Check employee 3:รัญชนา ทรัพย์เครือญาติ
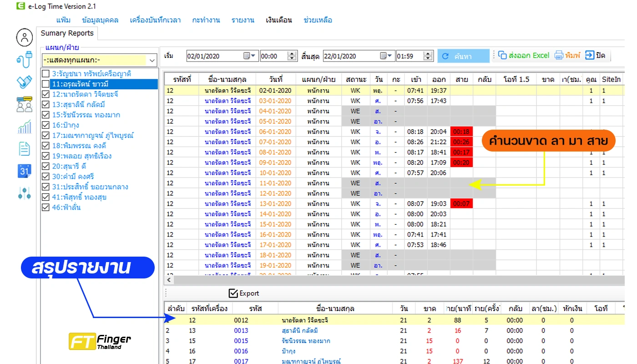Screen dimensions: 637x364 pos(45,74)
